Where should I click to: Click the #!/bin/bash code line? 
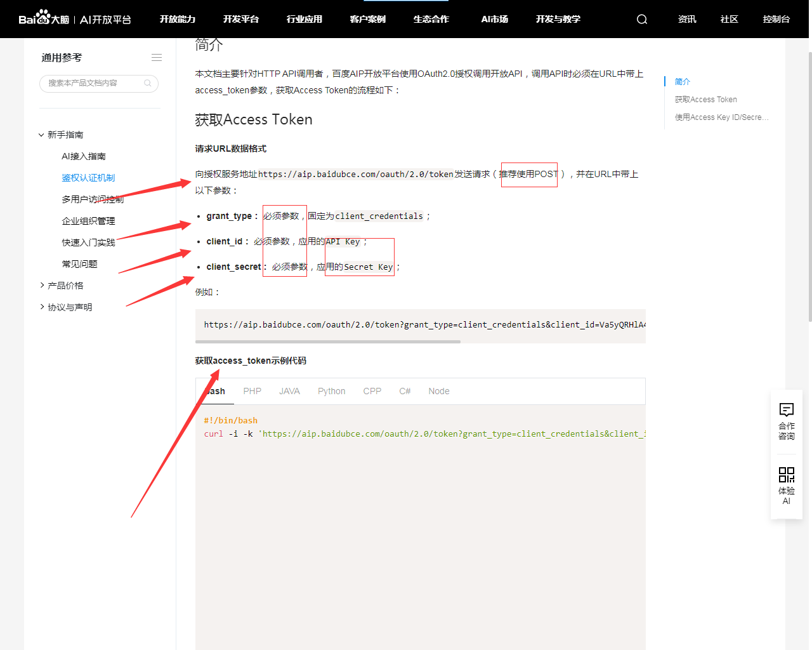(231, 420)
